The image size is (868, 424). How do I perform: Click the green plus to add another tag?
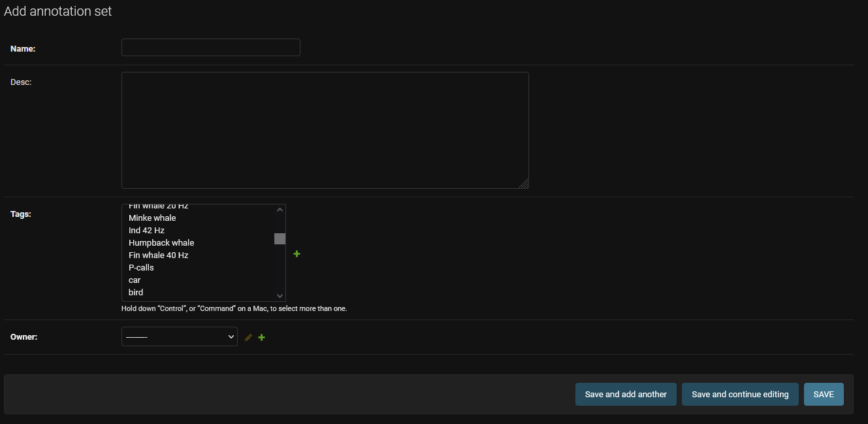(x=297, y=253)
